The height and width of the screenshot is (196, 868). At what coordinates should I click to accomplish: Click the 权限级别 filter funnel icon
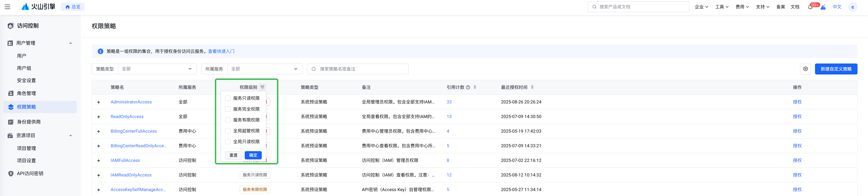[263, 87]
